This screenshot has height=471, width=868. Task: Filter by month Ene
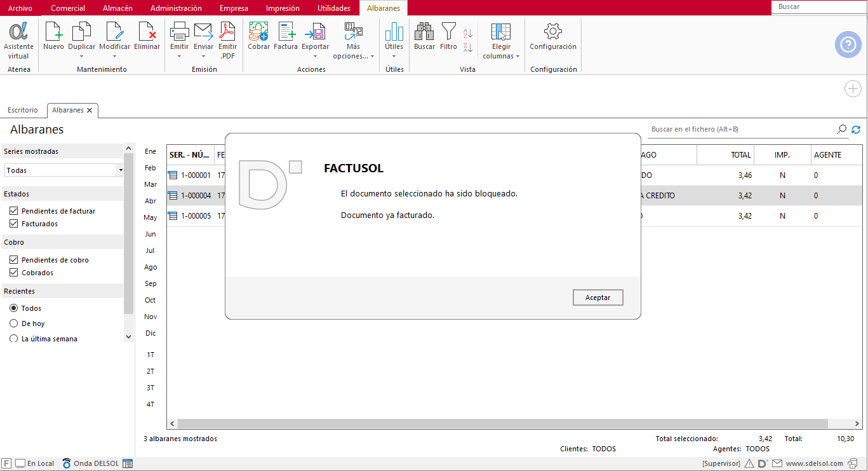pos(150,151)
